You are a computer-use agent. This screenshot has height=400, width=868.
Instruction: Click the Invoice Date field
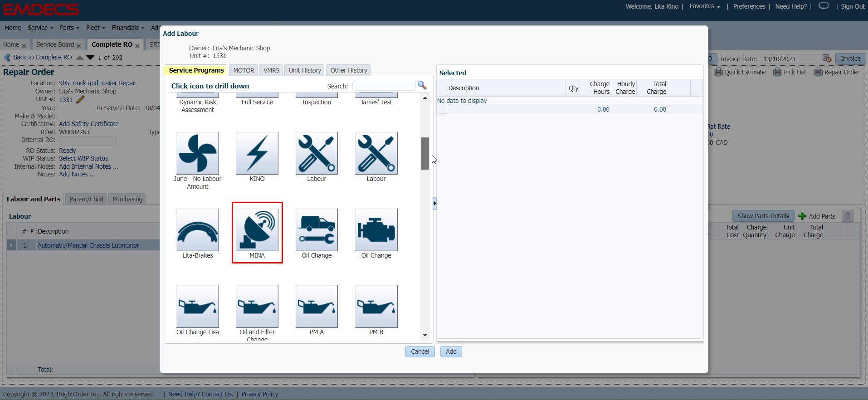click(790, 59)
